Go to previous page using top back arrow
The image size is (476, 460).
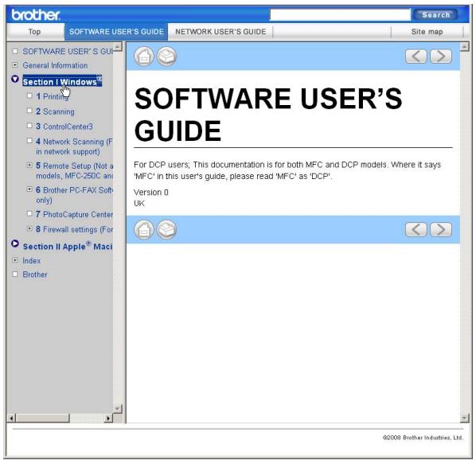pos(416,57)
